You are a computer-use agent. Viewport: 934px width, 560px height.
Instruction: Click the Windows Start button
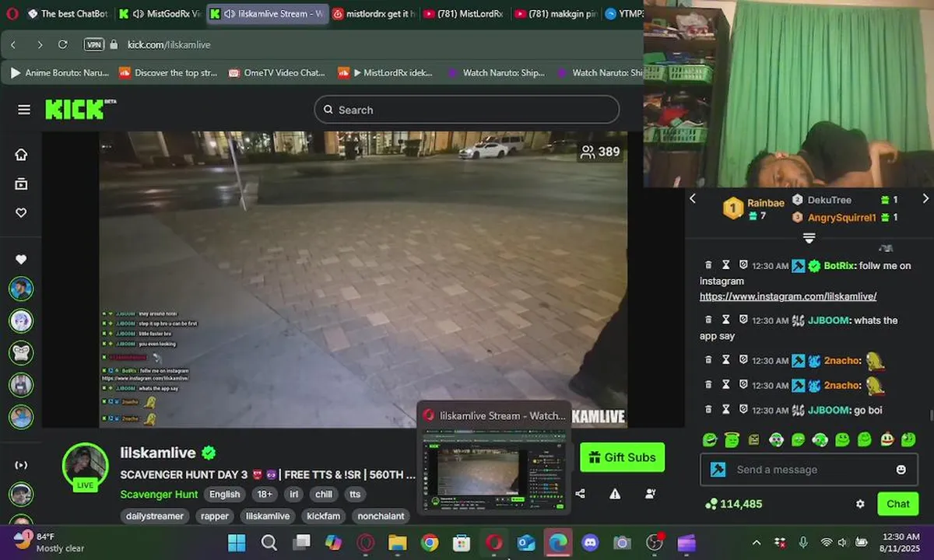tap(237, 543)
